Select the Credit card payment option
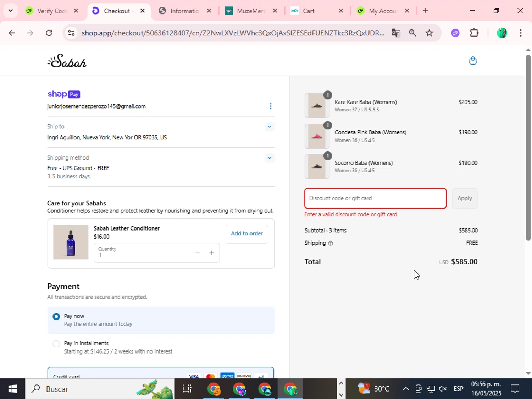 click(161, 373)
